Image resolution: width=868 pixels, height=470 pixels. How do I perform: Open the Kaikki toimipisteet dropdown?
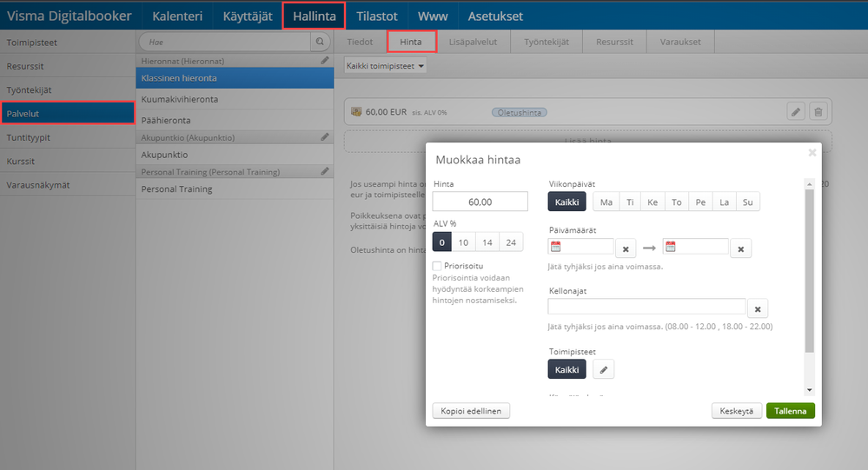[x=385, y=65]
